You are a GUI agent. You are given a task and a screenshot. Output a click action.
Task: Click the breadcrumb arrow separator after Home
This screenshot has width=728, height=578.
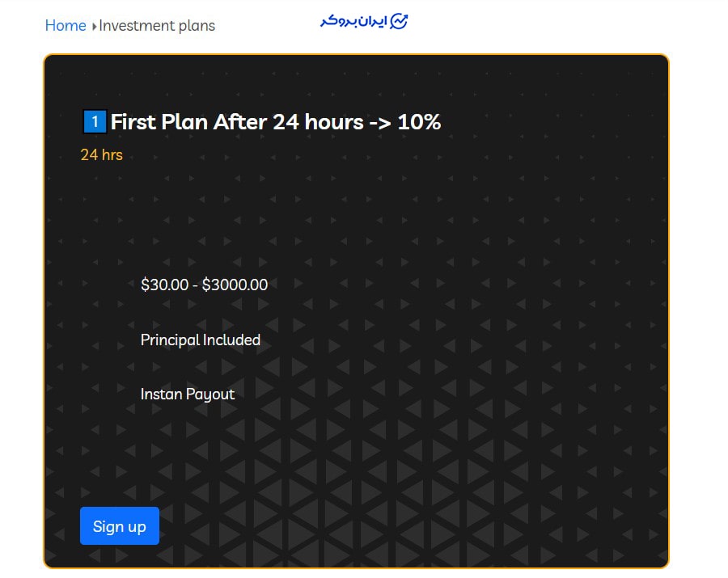pyautogui.click(x=95, y=27)
